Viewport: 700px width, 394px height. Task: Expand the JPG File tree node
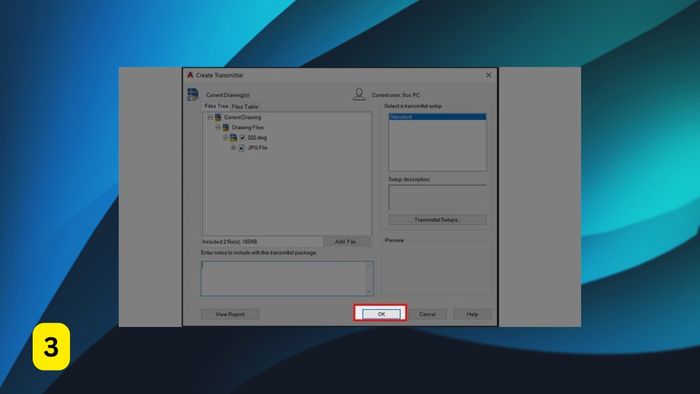point(233,148)
